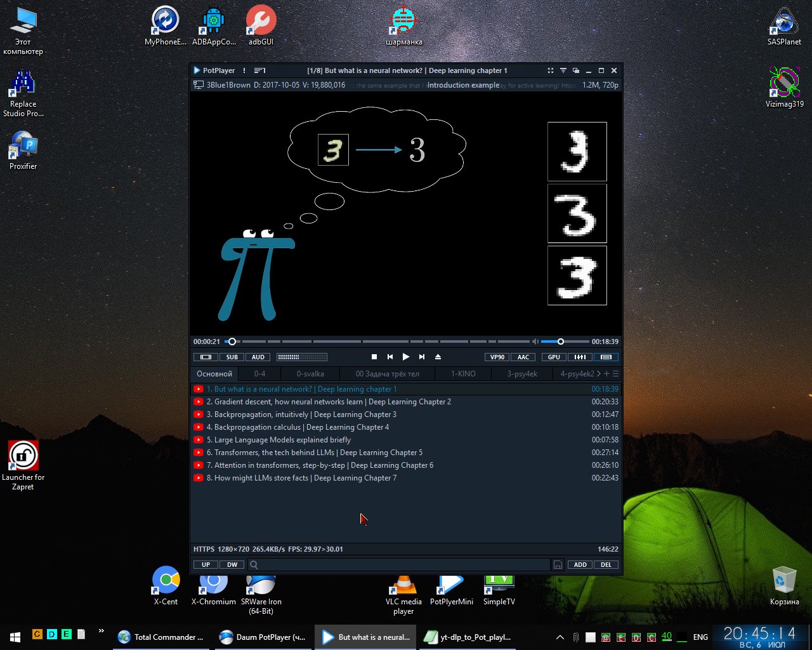Mute audio with the speaker icon
The height and width of the screenshot is (650, 812).
[535, 342]
